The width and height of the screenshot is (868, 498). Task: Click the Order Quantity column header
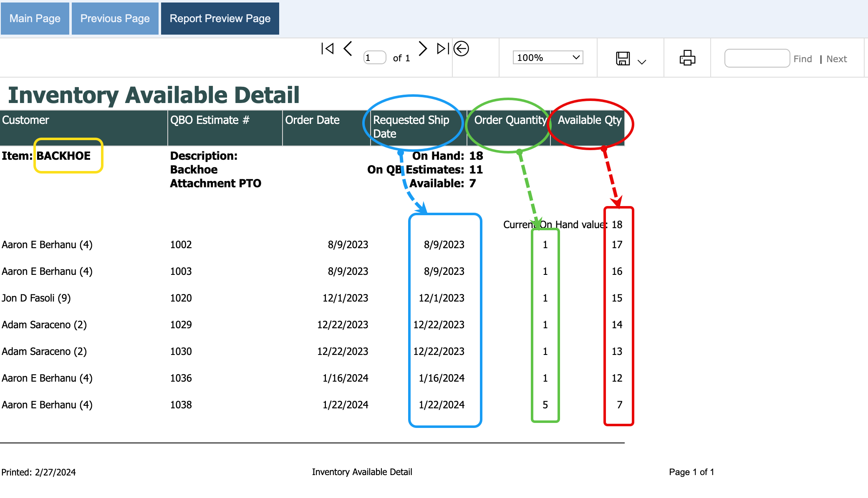[x=510, y=120]
